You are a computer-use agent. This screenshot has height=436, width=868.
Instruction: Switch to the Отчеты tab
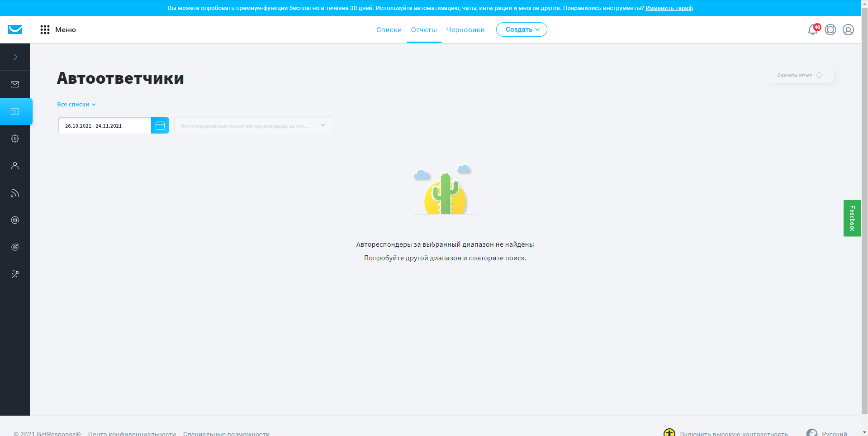(x=424, y=30)
